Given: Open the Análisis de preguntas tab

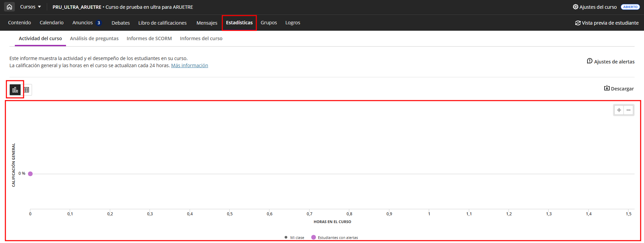Looking at the screenshot, I should [94, 38].
